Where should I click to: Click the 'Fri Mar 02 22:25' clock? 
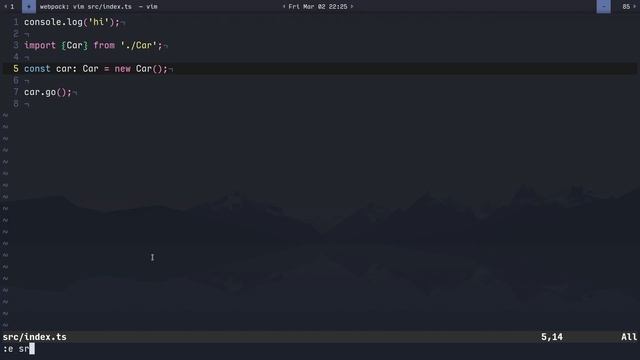[318, 7]
